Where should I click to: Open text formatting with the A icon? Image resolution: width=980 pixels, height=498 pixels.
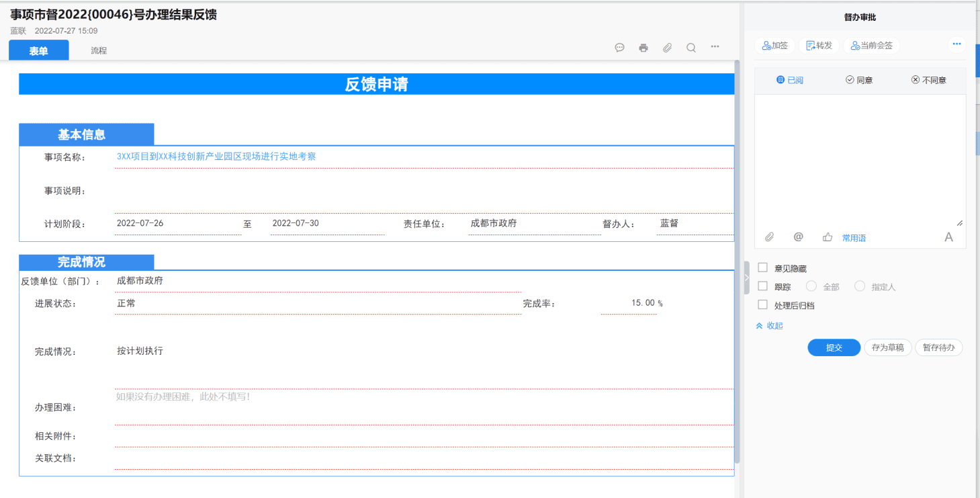[x=949, y=237]
